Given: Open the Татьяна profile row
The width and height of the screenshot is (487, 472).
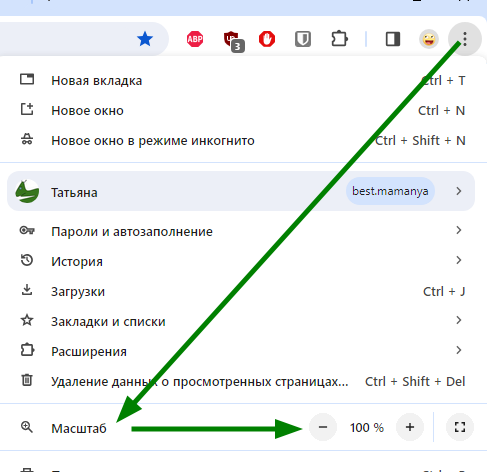Looking at the screenshot, I should 241,191.
